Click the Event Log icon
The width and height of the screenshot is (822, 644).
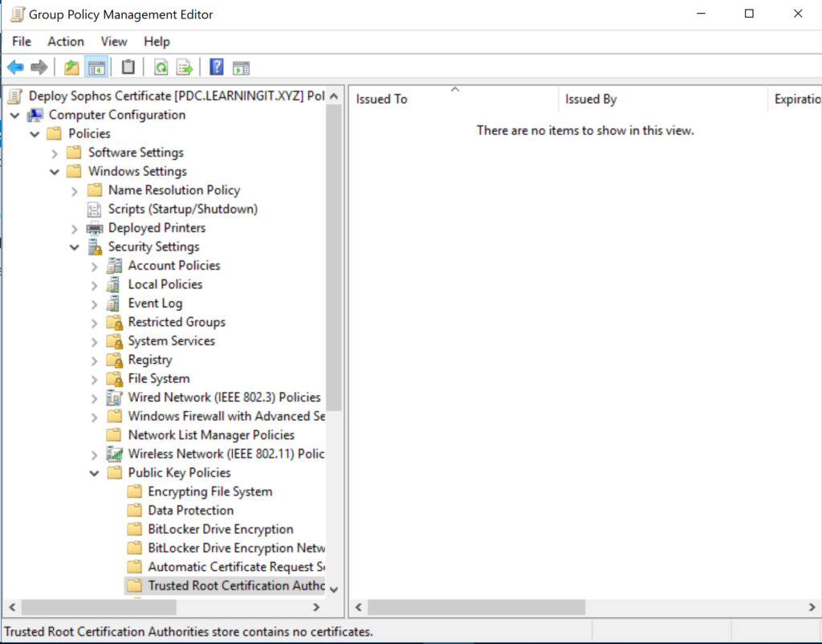(113, 304)
